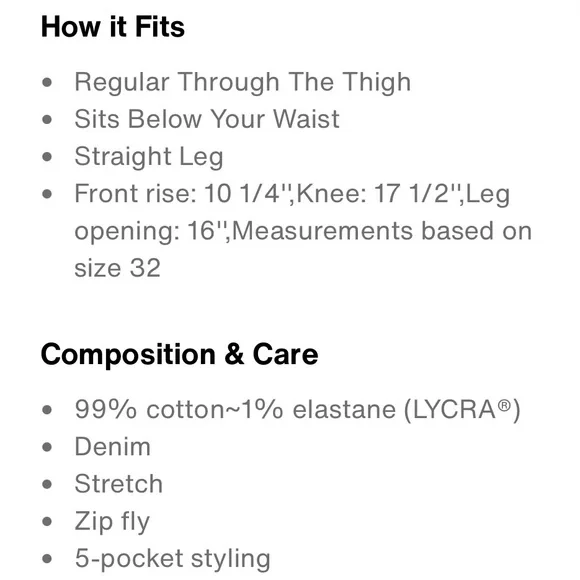Click the 'Composition & Care' heading
Viewport: 580px width, 580px height.
tap(179, 354)
